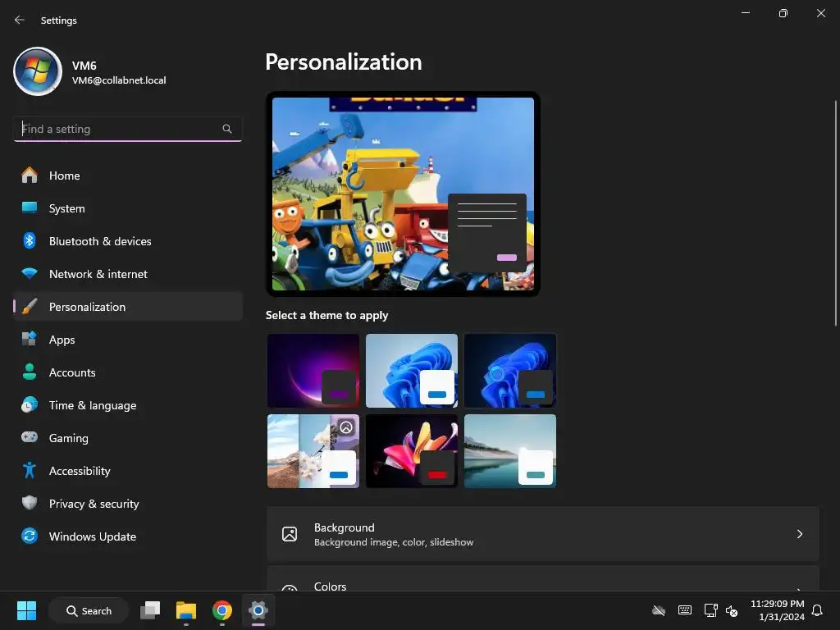Click the current desktop wallpaper preview
Viewport: 840px width, 630px height.
click(403, 194)
